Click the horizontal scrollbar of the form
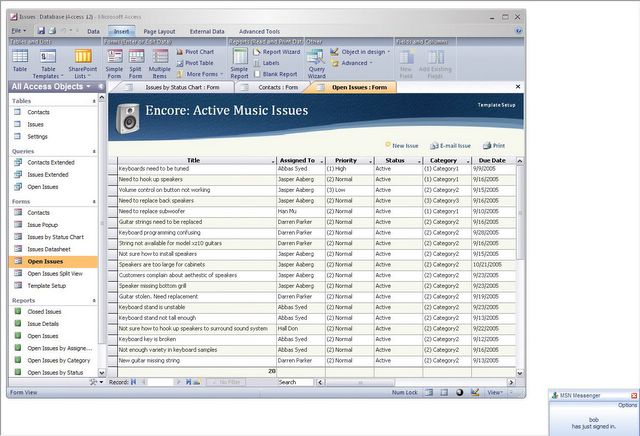 pyautogui.click(x=360, y=383)
